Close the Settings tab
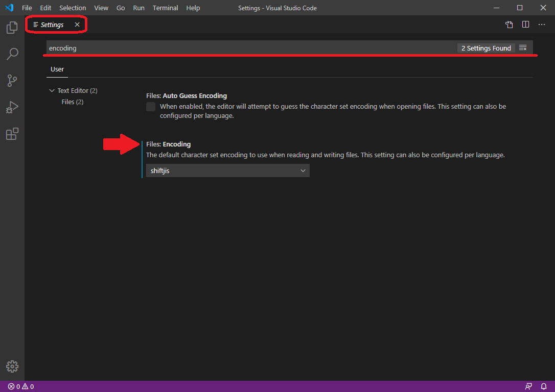The width and height of the screenshot is (555, 392). [x=77, y=24]
